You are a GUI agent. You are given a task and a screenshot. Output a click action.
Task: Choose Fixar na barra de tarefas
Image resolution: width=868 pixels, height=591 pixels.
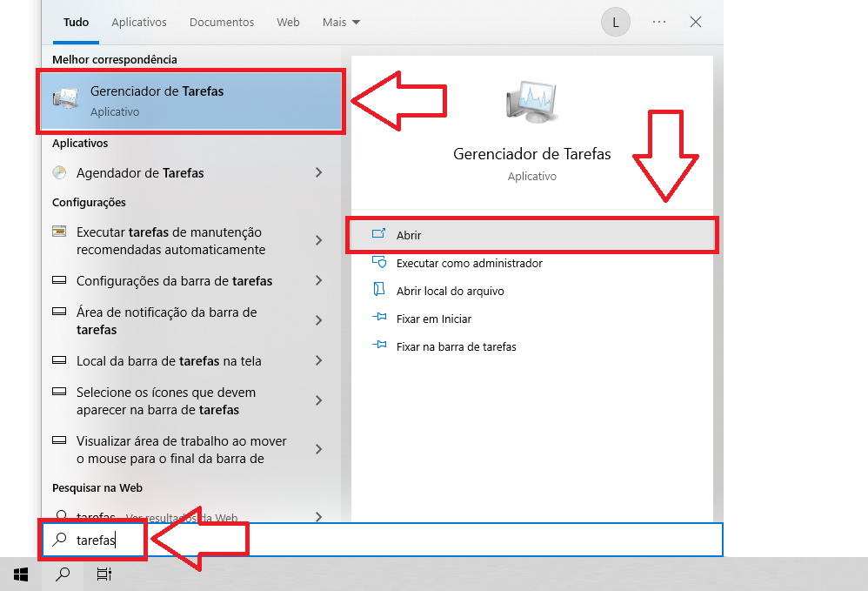(x=456, y=346)
